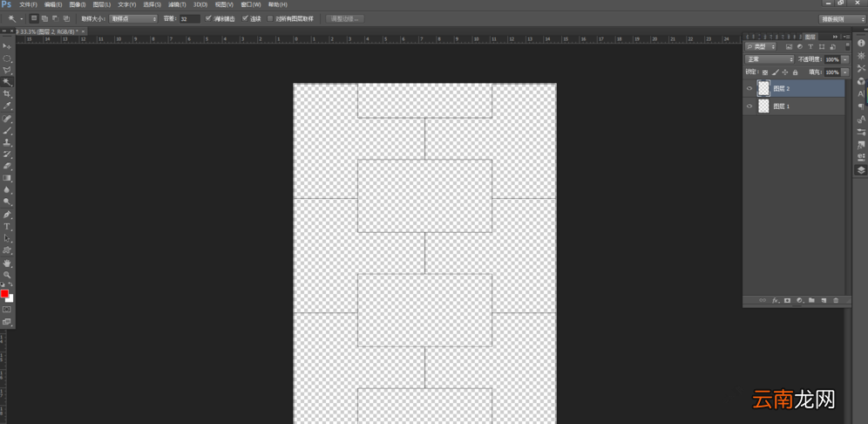This screenshot has height=424, width=868.
Task: Link layers icon at panel bottom
Action: [x=763, y=300]
